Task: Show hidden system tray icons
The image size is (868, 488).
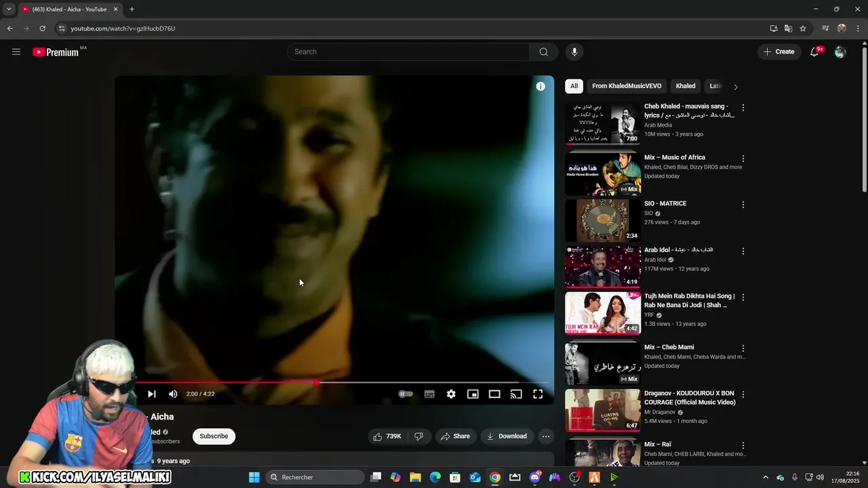Action: [x=766, y=477]
